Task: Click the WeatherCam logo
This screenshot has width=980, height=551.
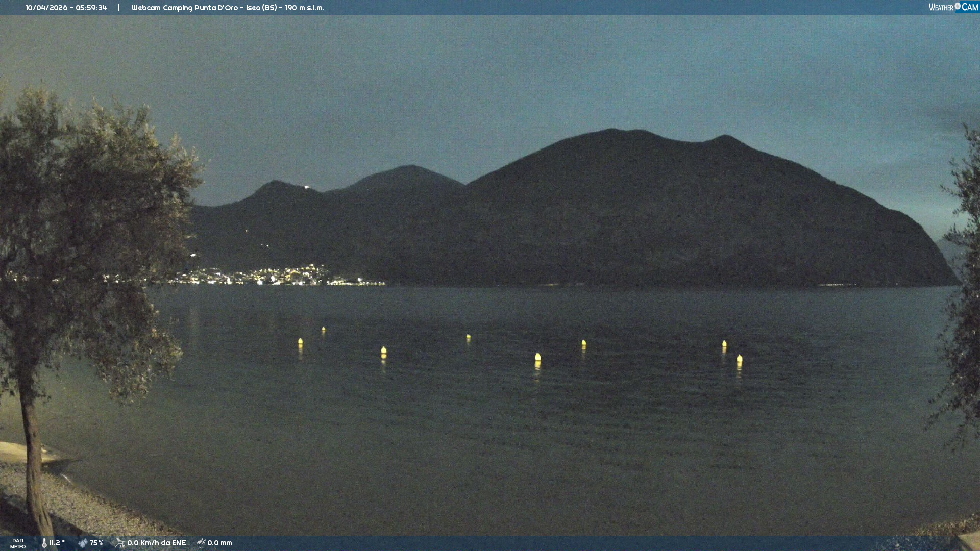Action: tap(953, 7)
